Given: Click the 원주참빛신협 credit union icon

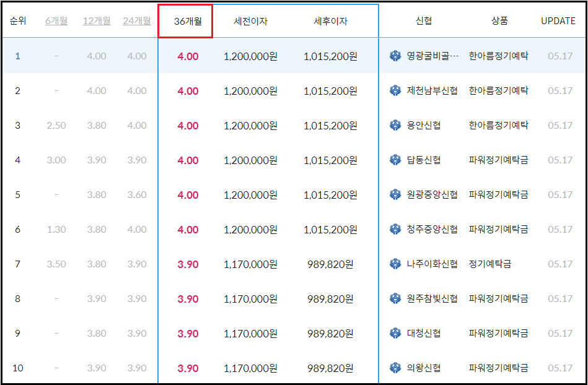Looking at the screenshot, I should pos(394,299).
